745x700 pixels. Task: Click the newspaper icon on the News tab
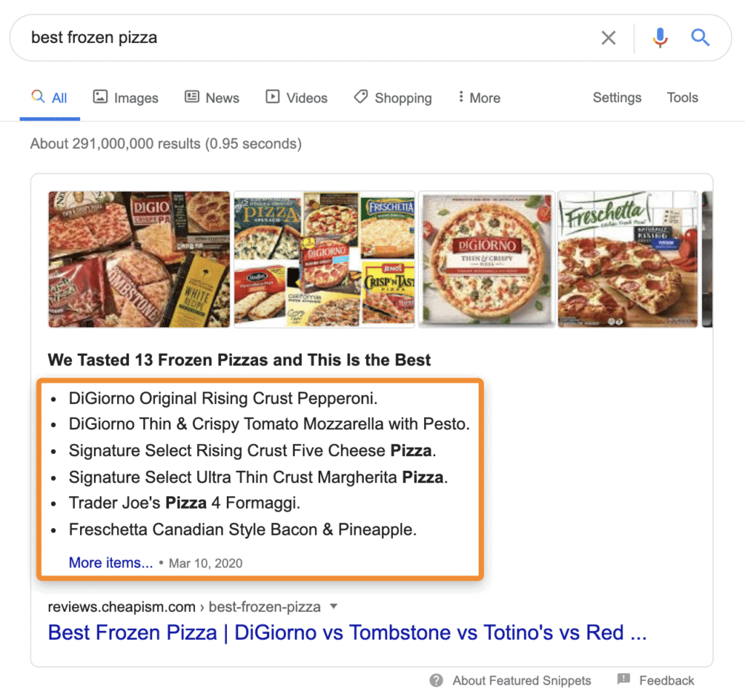pos(191,97)
